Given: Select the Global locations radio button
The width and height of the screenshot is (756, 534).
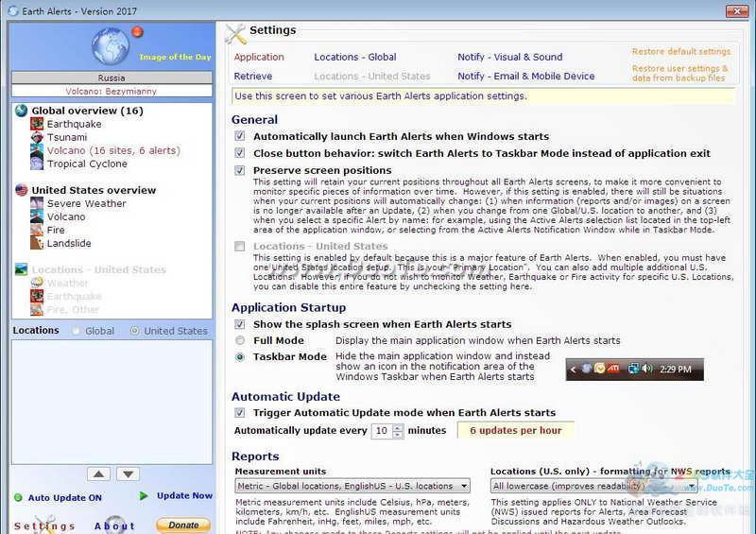Looking at the screenshot, I should (x=76, y=331).
